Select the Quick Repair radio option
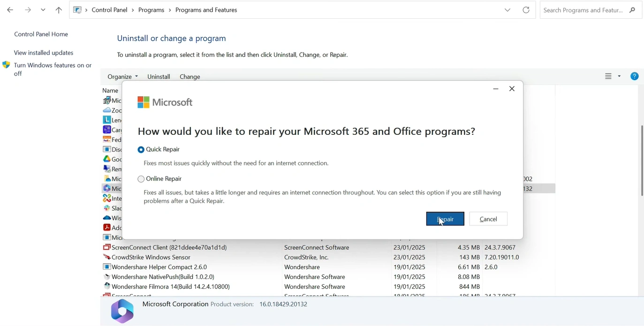The height and width of the screenshot is (326, 644). coord(141,149)
